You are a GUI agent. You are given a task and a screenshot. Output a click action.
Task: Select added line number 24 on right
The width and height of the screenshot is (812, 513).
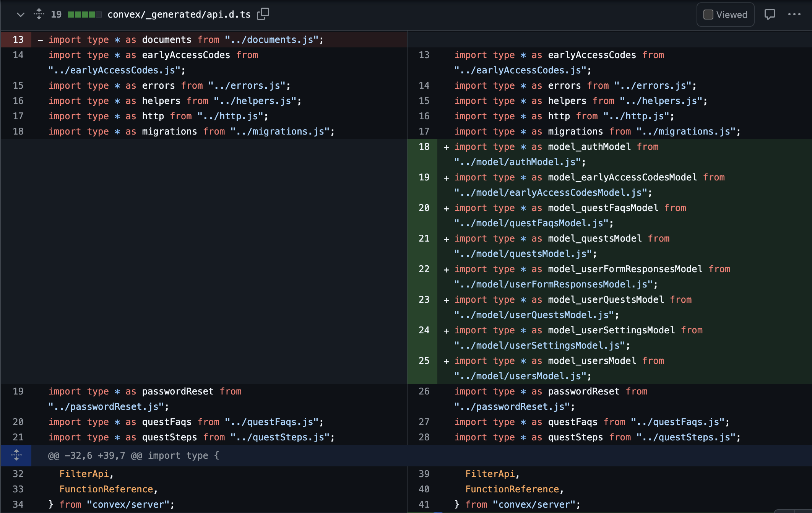tap(424, 330)
